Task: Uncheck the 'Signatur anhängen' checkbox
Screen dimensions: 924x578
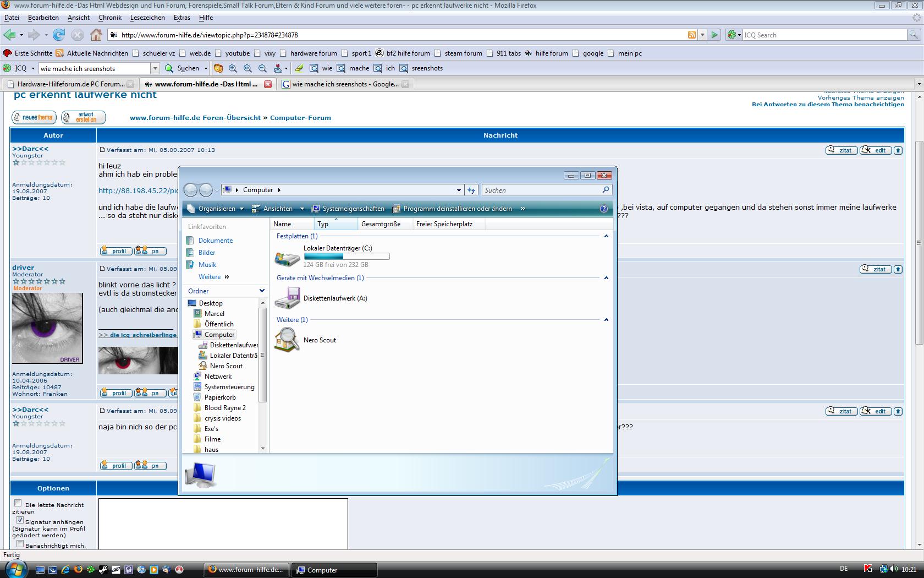Action: [x=20, y=520]
